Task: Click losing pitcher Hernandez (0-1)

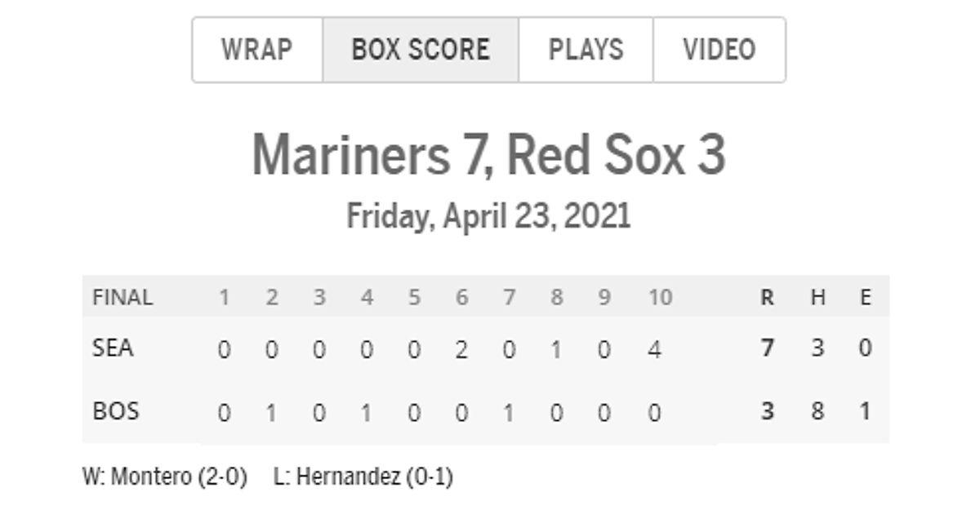Action: [x=363, y=476]
